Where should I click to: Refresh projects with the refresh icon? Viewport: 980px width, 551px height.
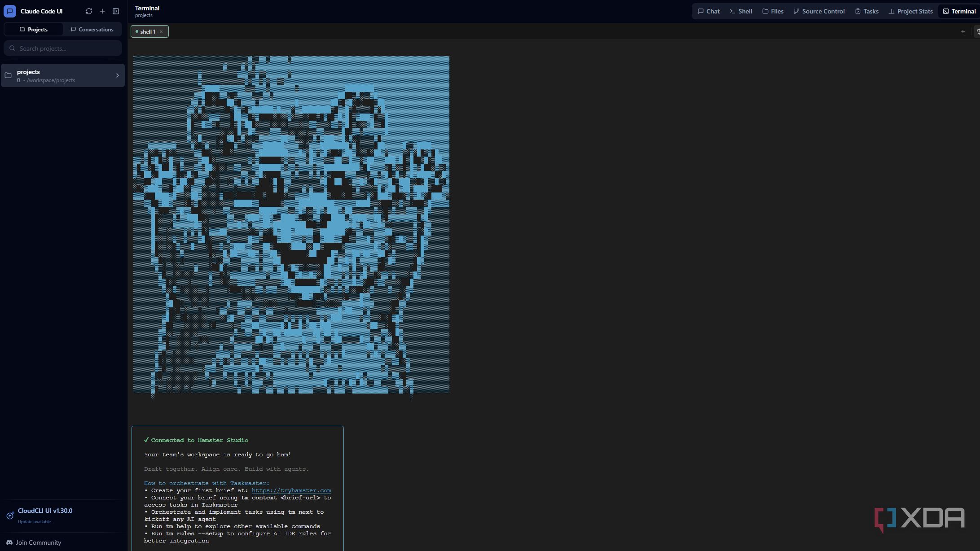coord(89,11)
